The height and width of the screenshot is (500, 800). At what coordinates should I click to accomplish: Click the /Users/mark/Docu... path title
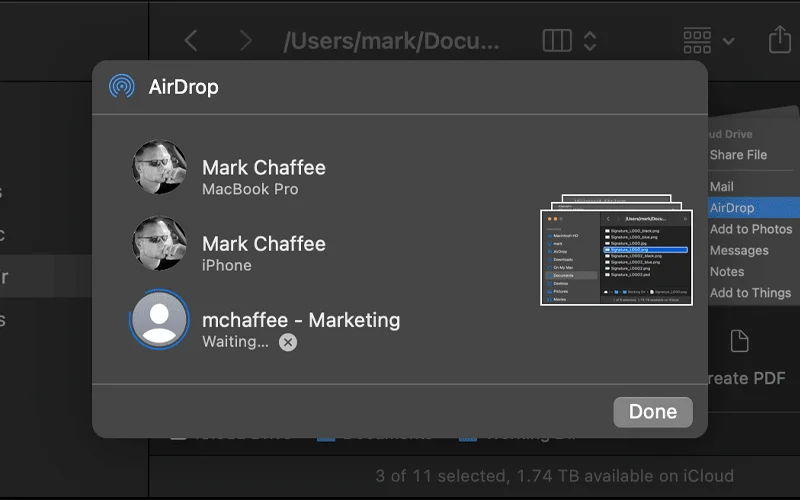[391, 41]
